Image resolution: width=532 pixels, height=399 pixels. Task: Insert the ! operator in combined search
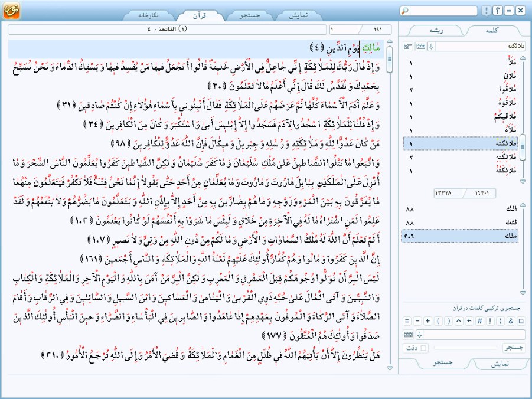pos(490,320)
